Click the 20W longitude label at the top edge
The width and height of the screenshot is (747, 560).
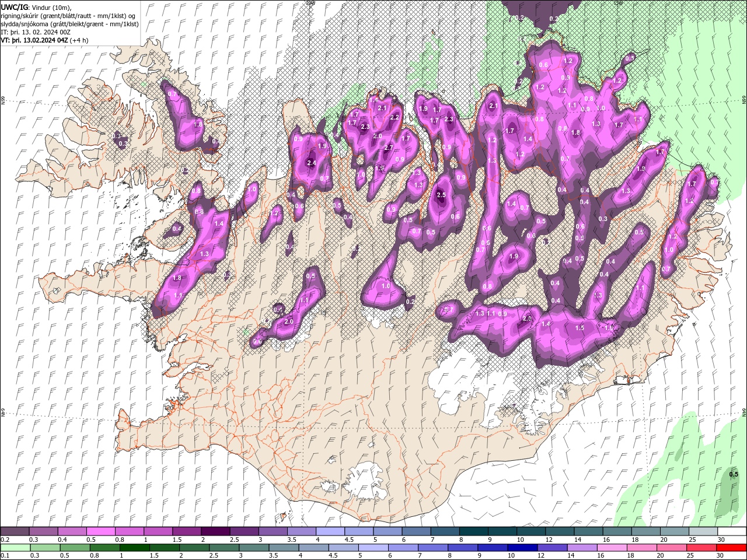pos(310,3)
